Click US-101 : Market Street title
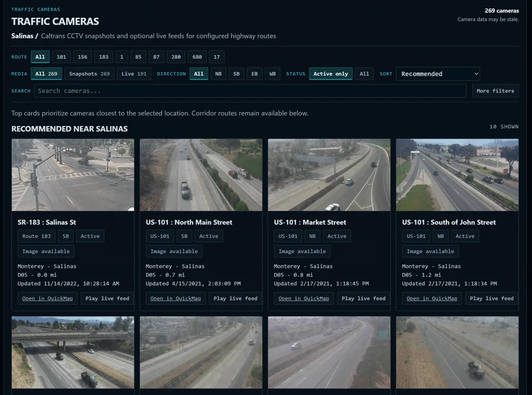The width and height of the screenshot is (532, 395). point(310,222)
